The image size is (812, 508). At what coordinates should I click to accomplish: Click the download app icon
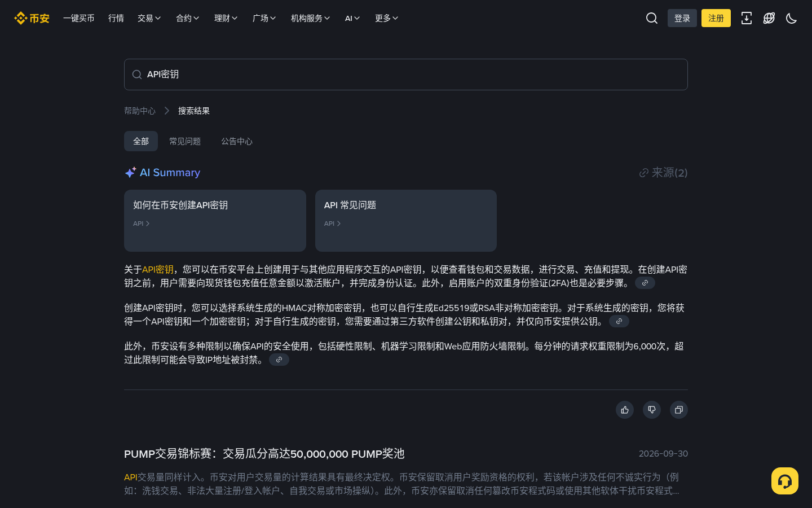click(x=747, y=18)
